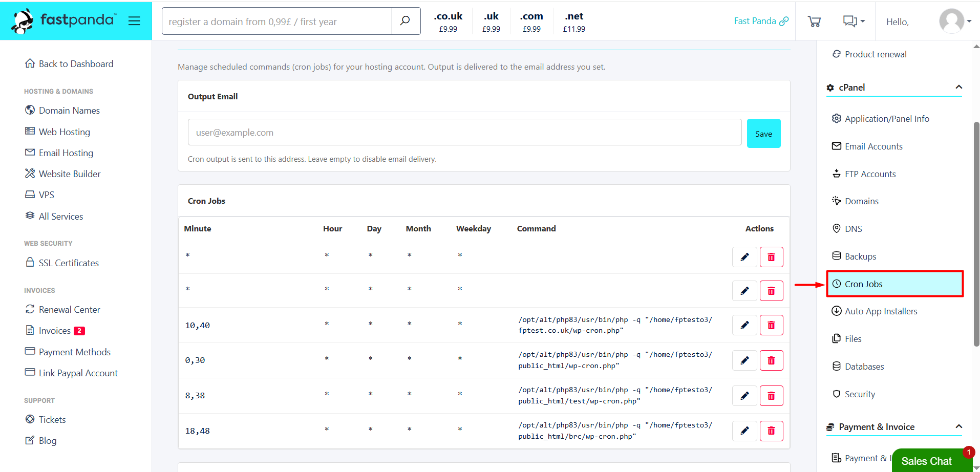Screen dimensions: 980x472
Task: Focus the domain search input field
Action: [x=277, y=21]
